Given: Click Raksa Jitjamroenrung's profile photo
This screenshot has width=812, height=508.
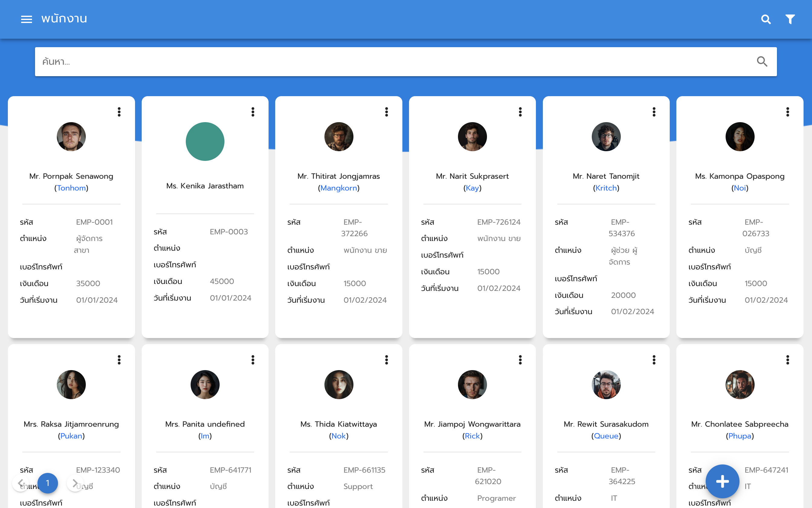Looking at the screenshot, I should pyautogui.click(x=71, y=385).
